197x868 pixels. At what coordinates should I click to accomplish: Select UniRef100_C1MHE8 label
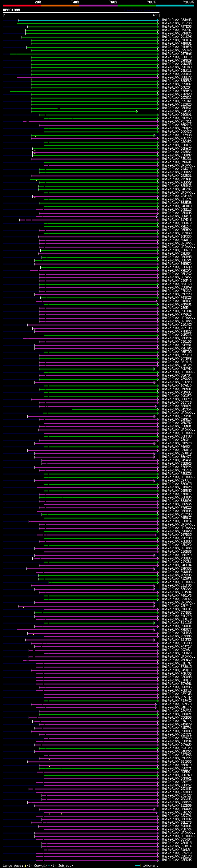coord(177,47)
